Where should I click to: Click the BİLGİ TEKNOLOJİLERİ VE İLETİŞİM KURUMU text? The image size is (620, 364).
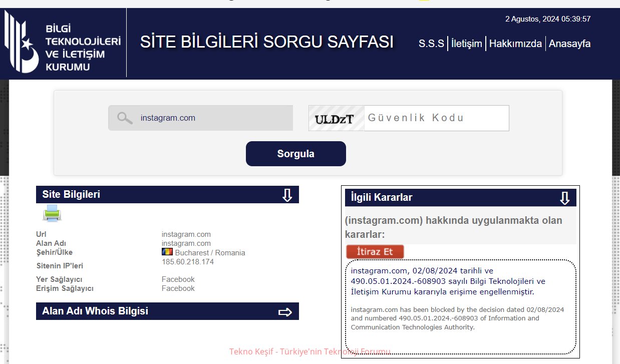click(83, 48)
